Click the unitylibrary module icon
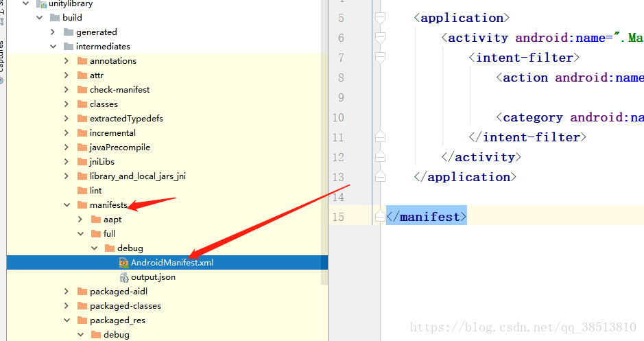 pyautogui.click(x=41, y=4)
